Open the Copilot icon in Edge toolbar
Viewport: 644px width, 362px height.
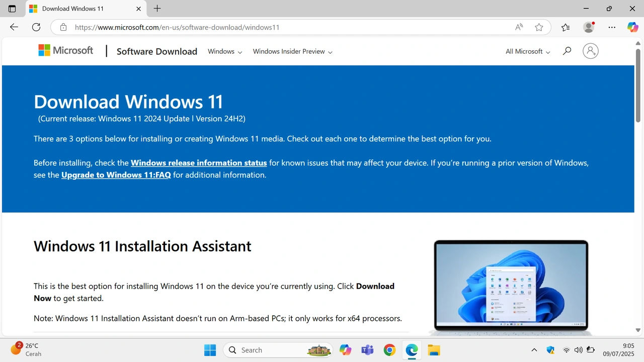[x=632, y=27]
